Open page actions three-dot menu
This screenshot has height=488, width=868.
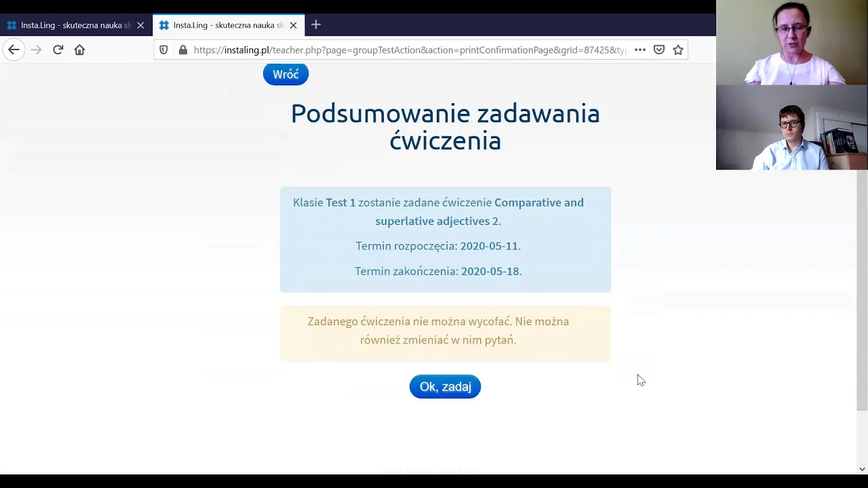coord(639,49)
